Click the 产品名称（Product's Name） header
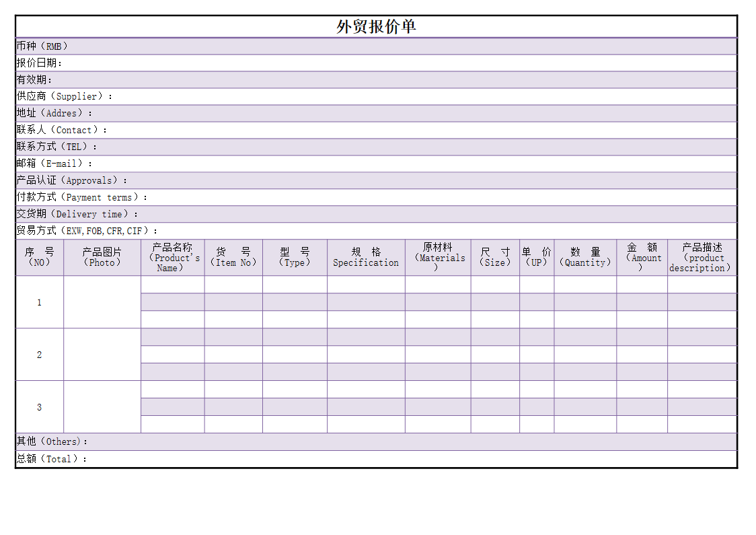The height and width of the screenshot is (535, 756). click(173, 258)
